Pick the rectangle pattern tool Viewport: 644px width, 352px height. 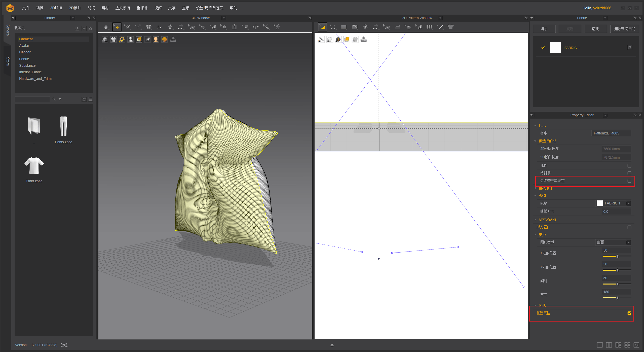[x=344, y=27]
